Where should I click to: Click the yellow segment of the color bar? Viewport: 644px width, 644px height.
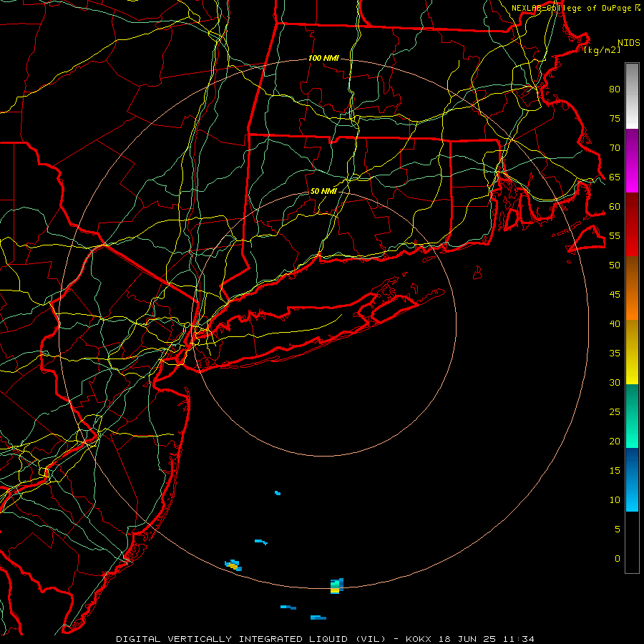[632, 352]
